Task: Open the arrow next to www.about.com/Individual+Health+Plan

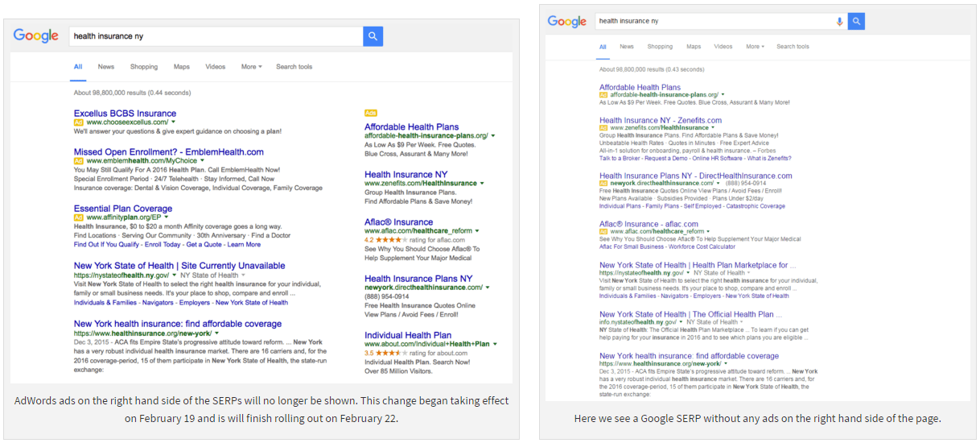Action: tap(494, 344)
